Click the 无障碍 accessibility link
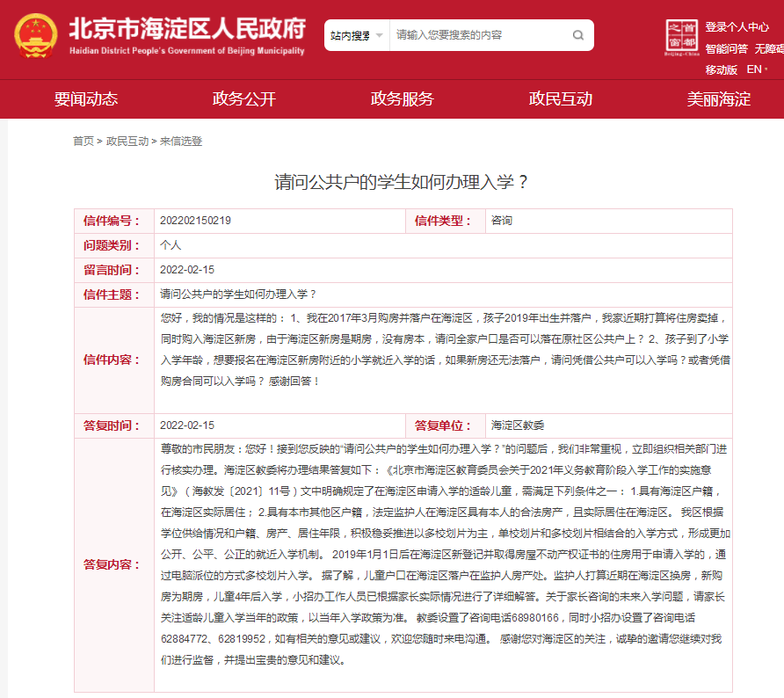 coord(768,49)
